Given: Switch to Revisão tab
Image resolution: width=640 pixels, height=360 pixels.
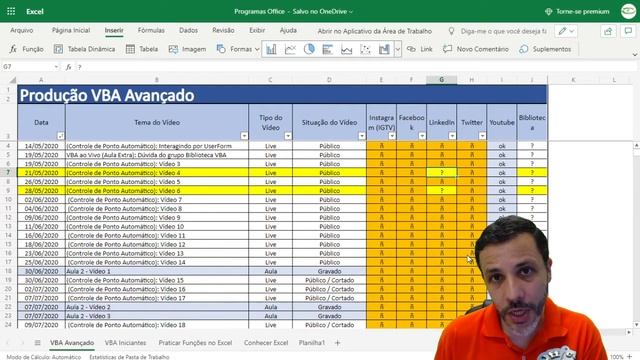Looking at the screenshot, I should [223, 30].
